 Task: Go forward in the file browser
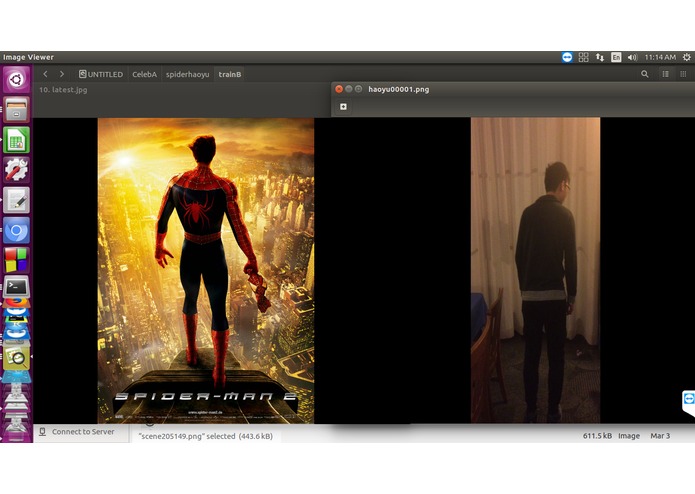click(x=62, y=74)
